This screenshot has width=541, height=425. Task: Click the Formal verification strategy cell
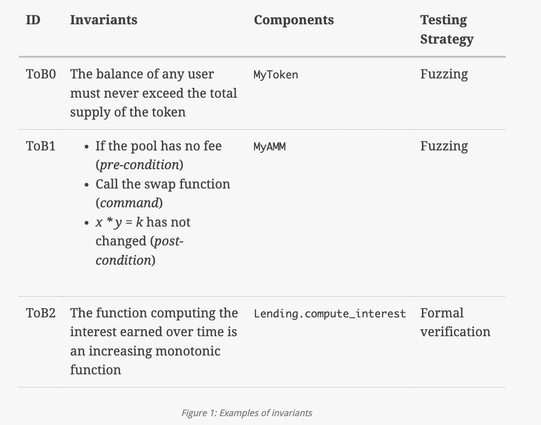455,323
